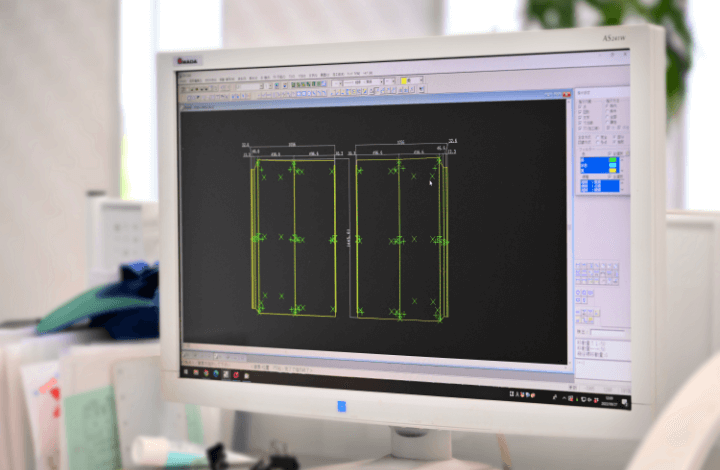Screen dimensions: 720x470
Task: Toggle the first checkbox in the right panel
Action: point(581,106)
